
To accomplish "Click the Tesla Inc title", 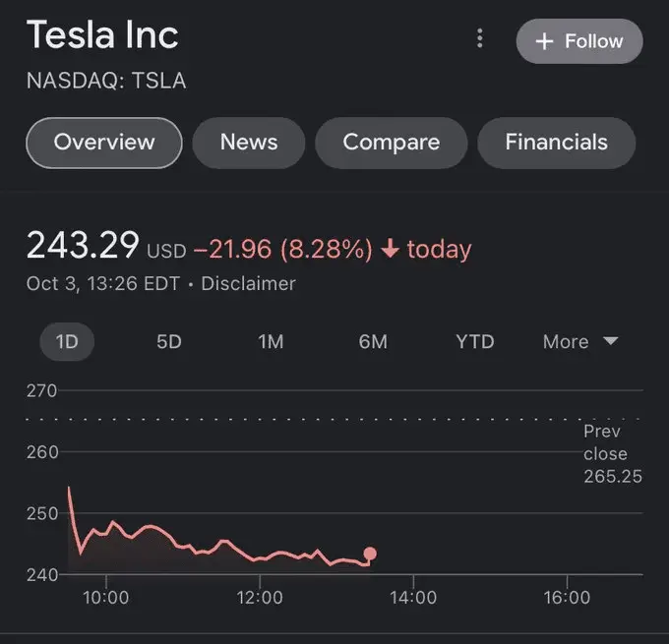I will tap(102, 35).
